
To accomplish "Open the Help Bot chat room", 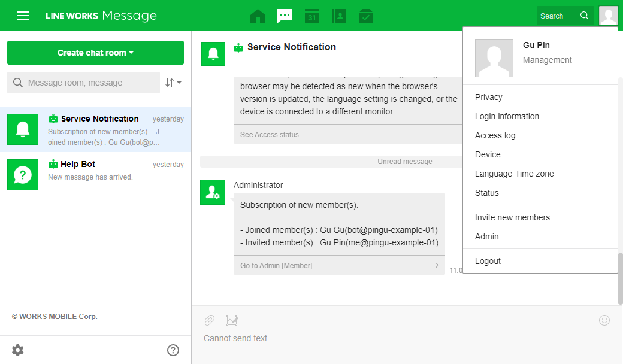I will (x=96, y=171).
